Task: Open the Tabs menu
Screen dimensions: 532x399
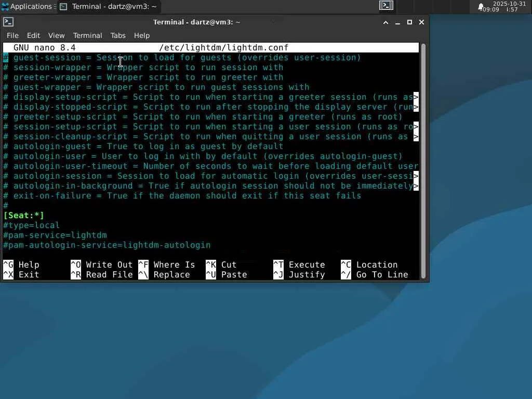Action: (x=118, y=35)
